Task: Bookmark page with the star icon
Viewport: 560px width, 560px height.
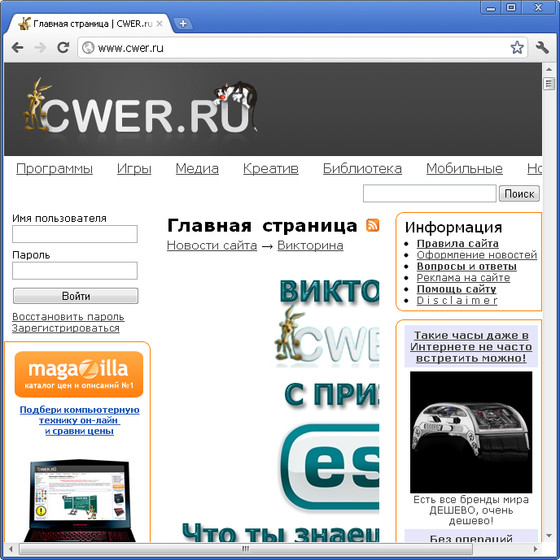Action: point(517,48)
